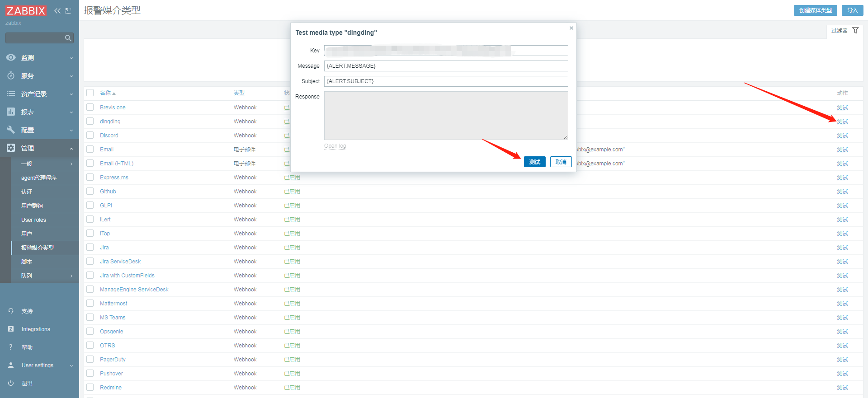
Task: Click inside the Subject input field
Action: [x=446, y=81]
